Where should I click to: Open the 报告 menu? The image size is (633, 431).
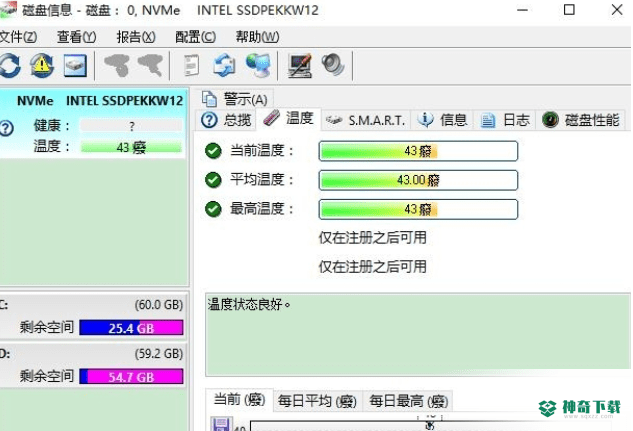(136, 37)
